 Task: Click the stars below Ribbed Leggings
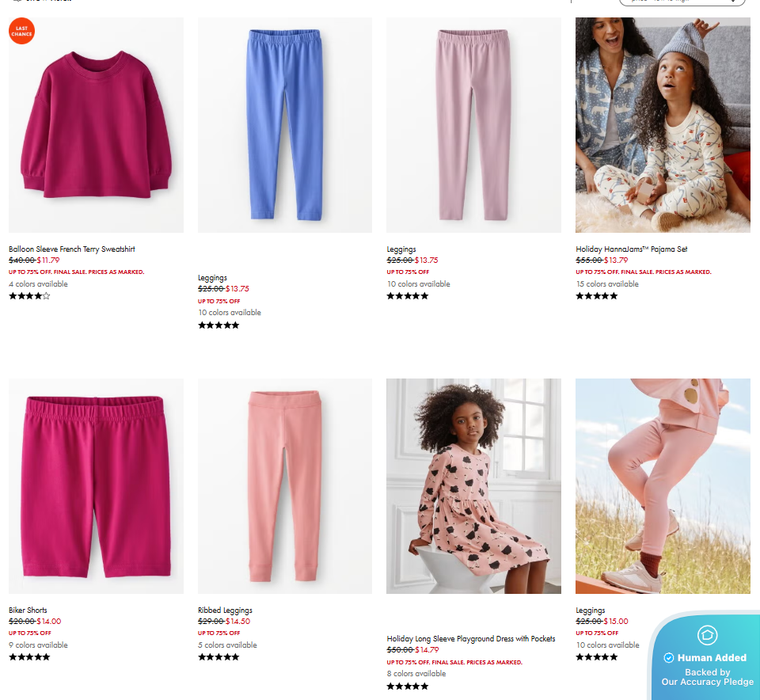tap(218, 657)
